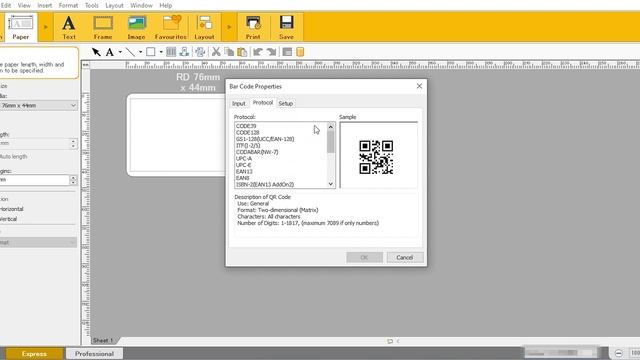Click the protocol list scroll-down arrow

[x=331, y=184]
